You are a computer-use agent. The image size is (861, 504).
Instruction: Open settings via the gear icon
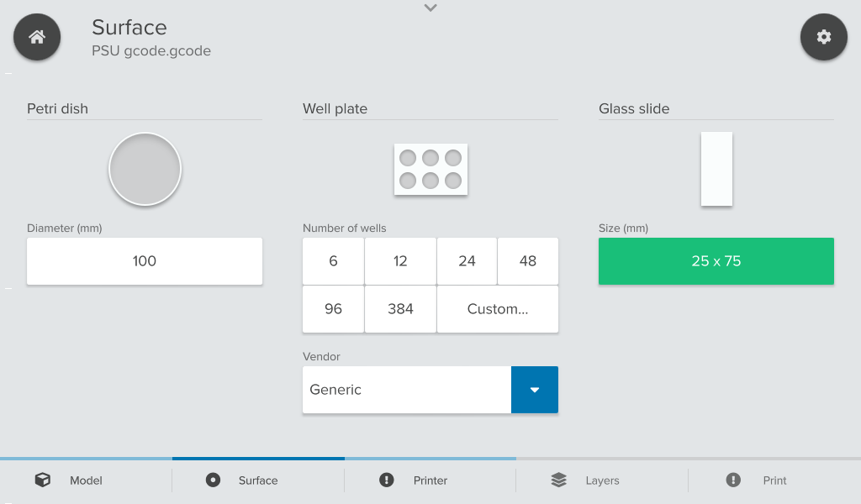[x=823, y=38]
